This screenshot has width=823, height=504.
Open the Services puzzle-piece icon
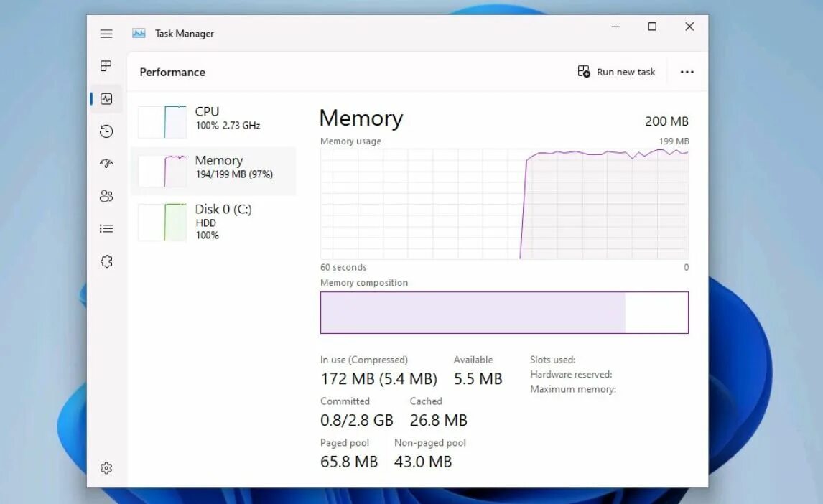click(106, 261)
